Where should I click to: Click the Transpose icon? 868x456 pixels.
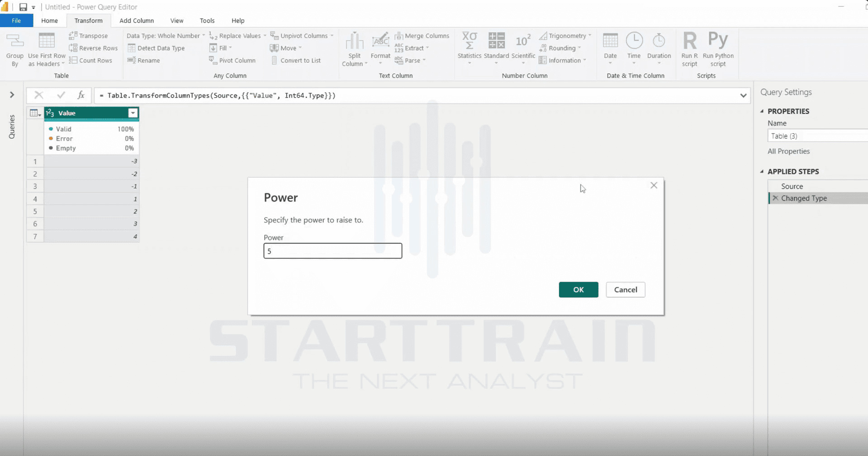73,36
